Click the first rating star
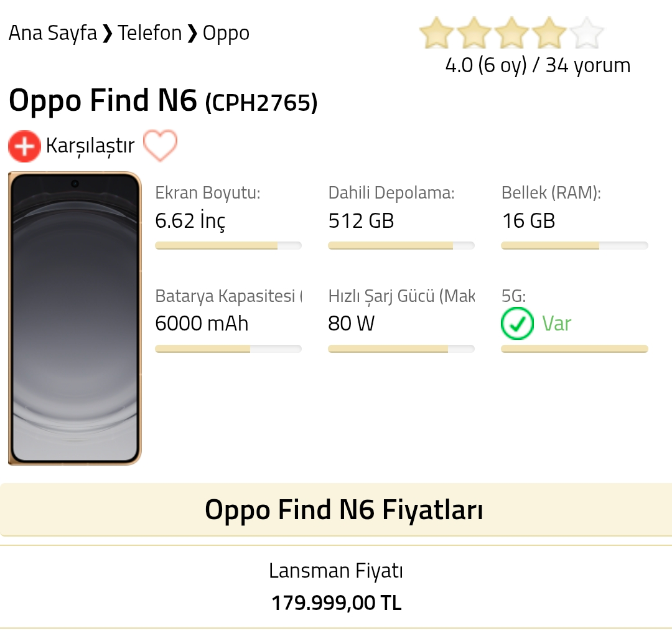Image resolution: width=672 pixels, height=643 pixels. pyautogui.click(x=436, y=32)
